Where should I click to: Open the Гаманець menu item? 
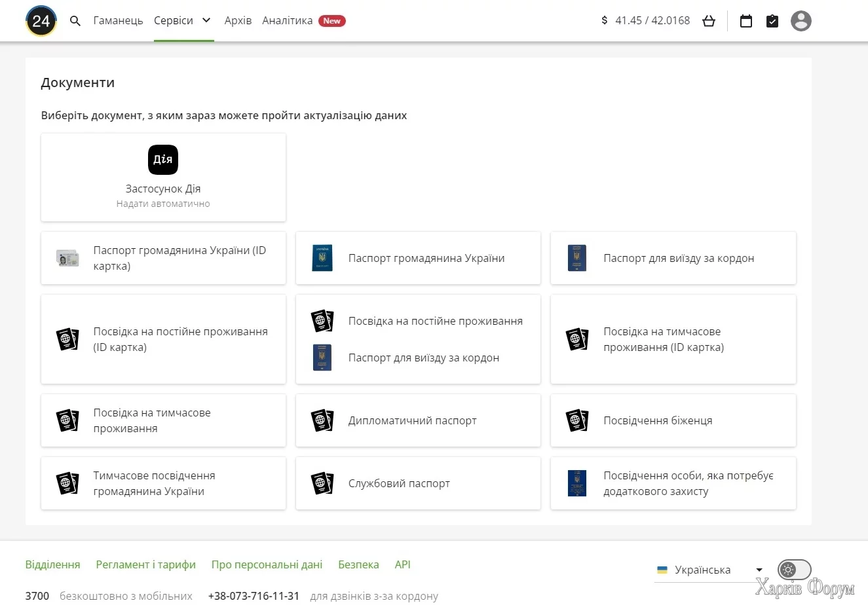[118, 21]
